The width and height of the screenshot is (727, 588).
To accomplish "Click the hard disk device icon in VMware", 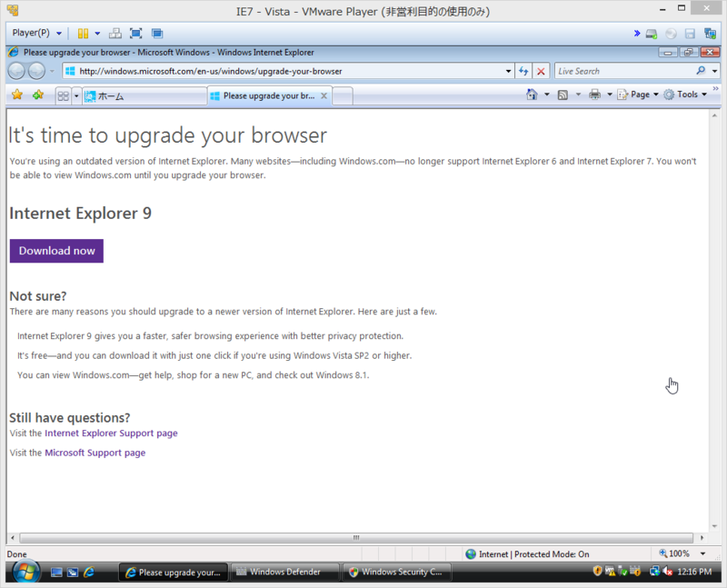I will 652,34.
